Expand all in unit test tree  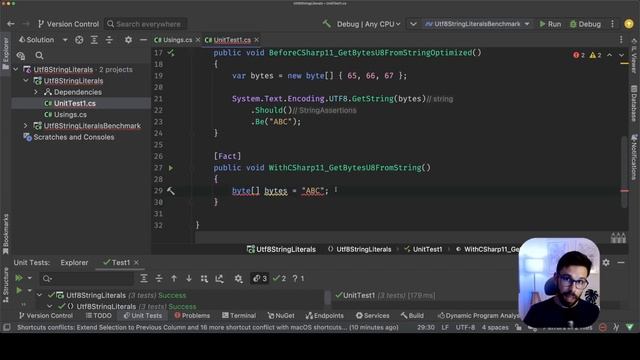(x=144, y=278)
